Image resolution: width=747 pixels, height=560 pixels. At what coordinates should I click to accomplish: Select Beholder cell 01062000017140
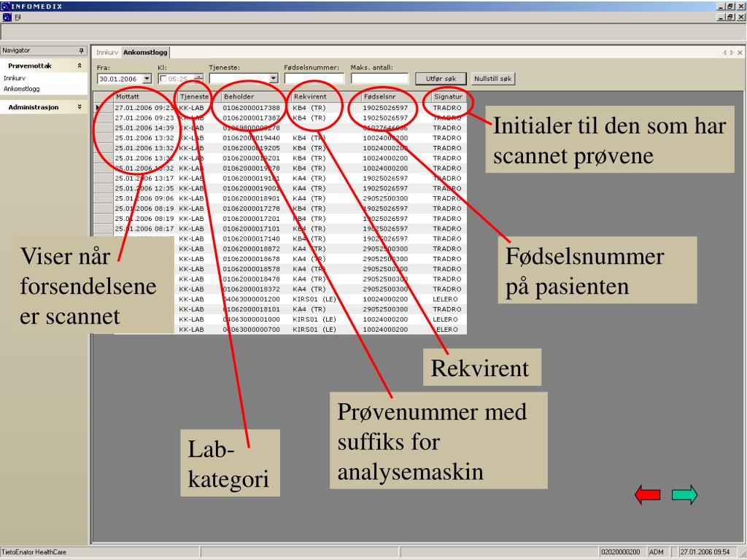click(x=251, y=238)
